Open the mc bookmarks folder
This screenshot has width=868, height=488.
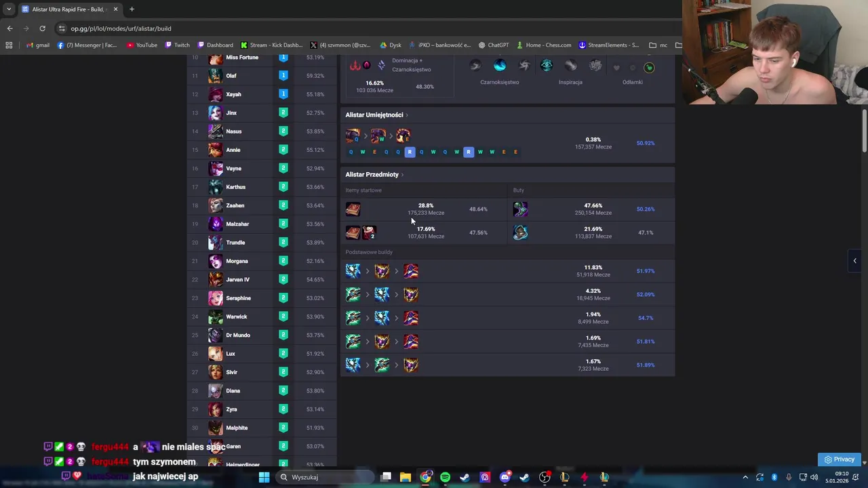(658, 45)
